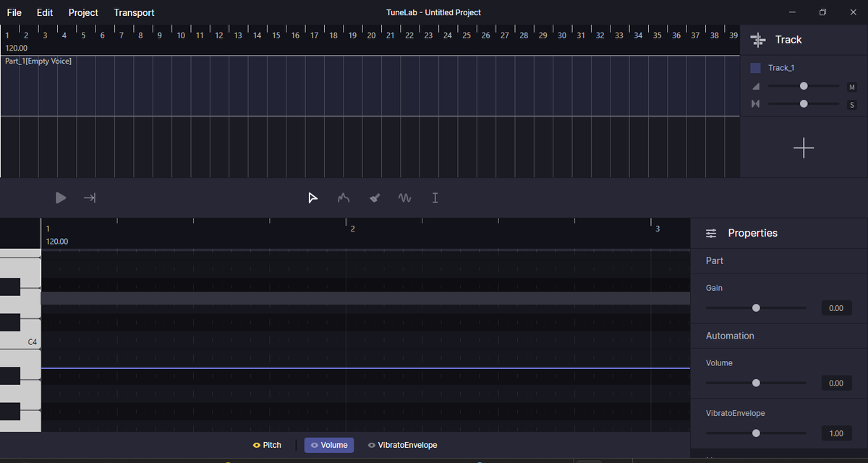Viewport: 868px width, 463px height.
Task: Select the vibrato wave tool
Action: [404, 197]
